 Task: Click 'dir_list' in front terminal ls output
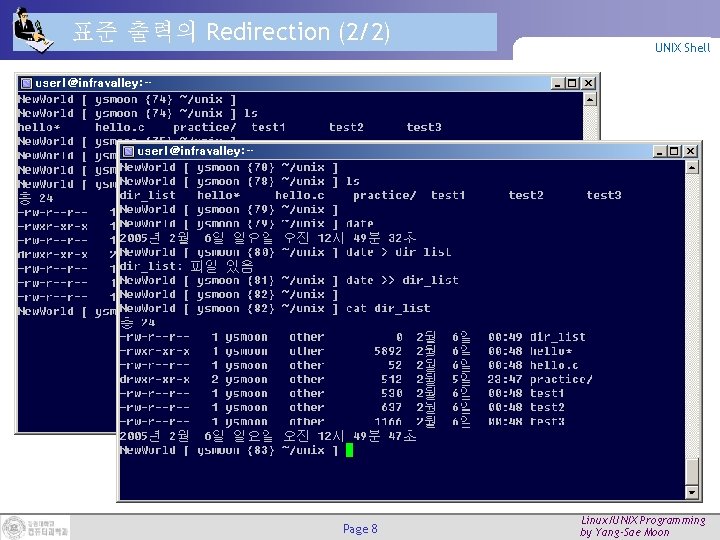(148, 196)
